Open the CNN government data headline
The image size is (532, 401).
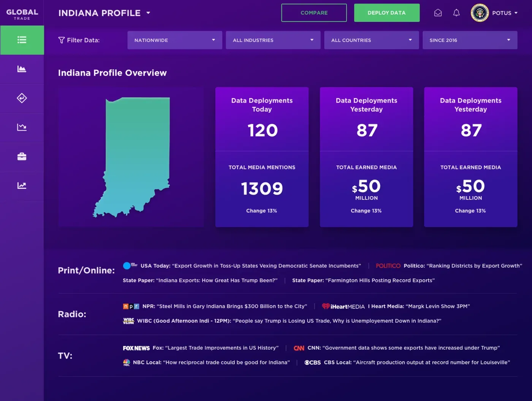404,348
